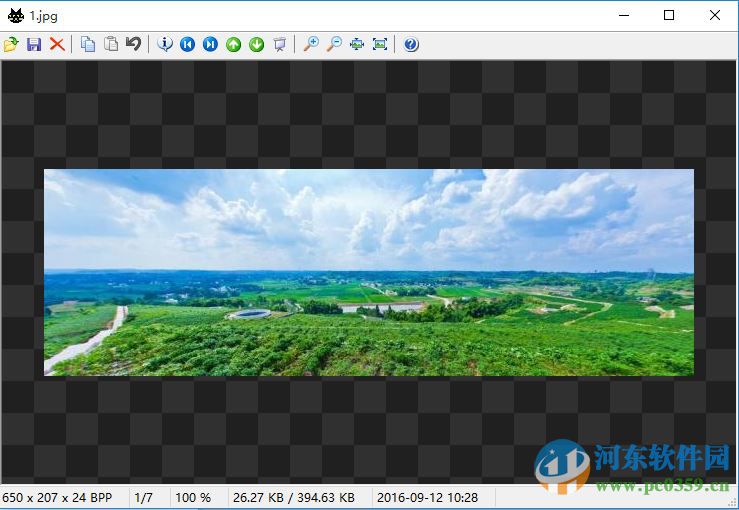Zoom in with the magnifier plus icon
This screenshot has height=510, width=739.
[x=311, y=44]
